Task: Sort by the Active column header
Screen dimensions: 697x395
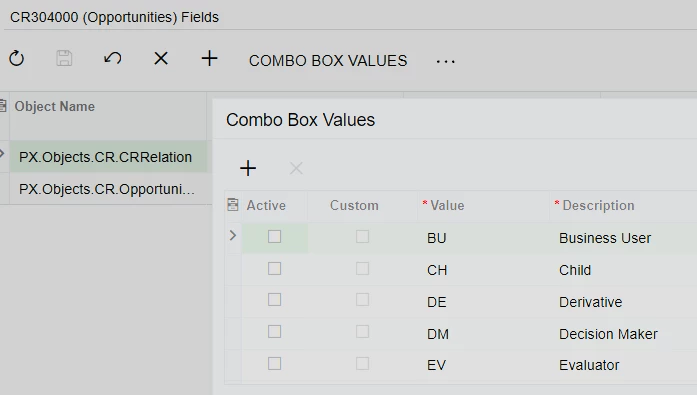Action: pos(266,205)
